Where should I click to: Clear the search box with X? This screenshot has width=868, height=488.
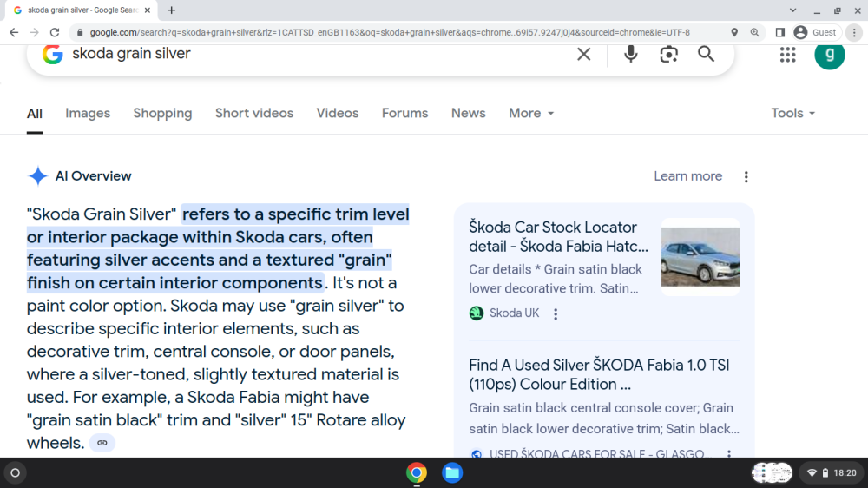click(583, 54)
